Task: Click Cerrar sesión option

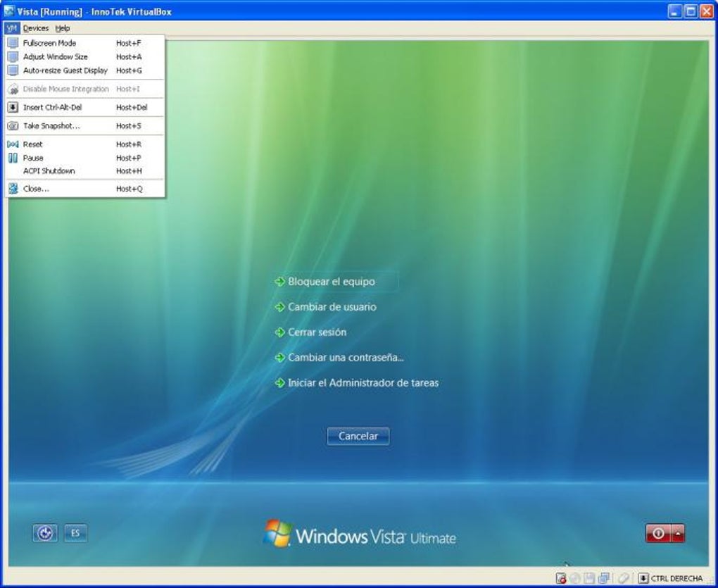Action: [317, 332]
